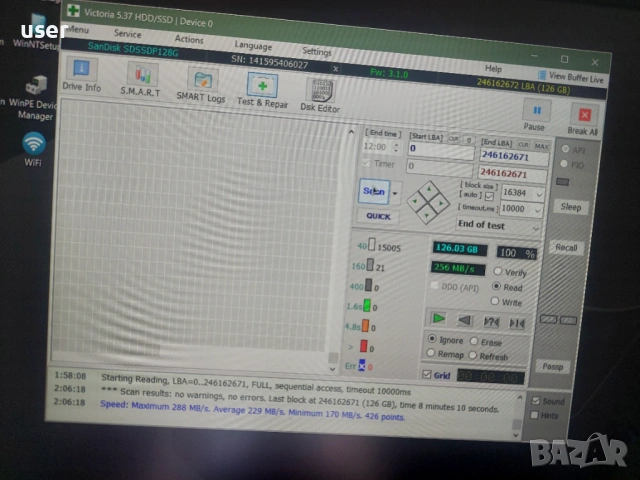
Task: Select the Verify radio option
Action: click(498, 271)
